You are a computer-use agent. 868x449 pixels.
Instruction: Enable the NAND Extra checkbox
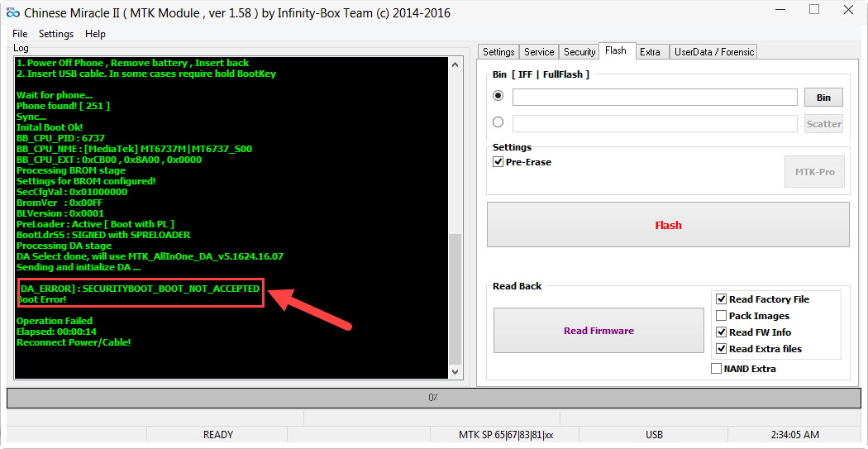click(717, 369)
